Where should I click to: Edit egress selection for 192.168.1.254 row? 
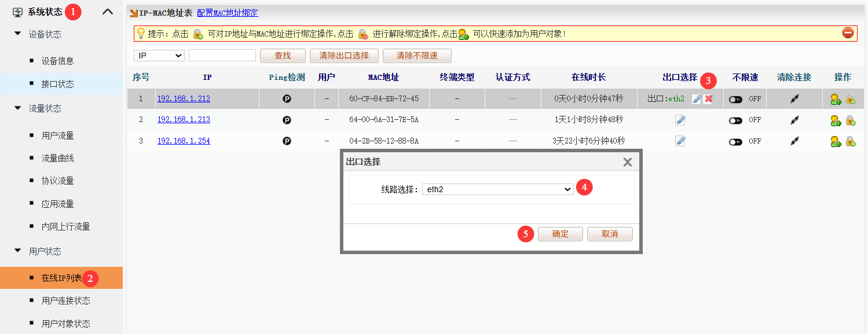pos(680,141)
